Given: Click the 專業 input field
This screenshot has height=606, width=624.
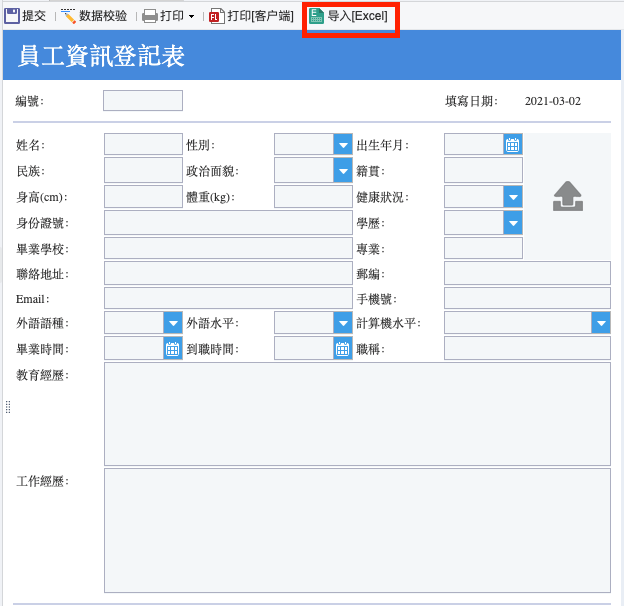Looking at the screenshot, I should coord(483,249).
